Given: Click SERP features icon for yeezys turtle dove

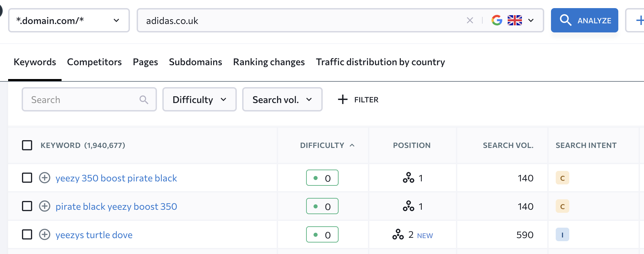Looking at the screenshot, I should (398, 234).
